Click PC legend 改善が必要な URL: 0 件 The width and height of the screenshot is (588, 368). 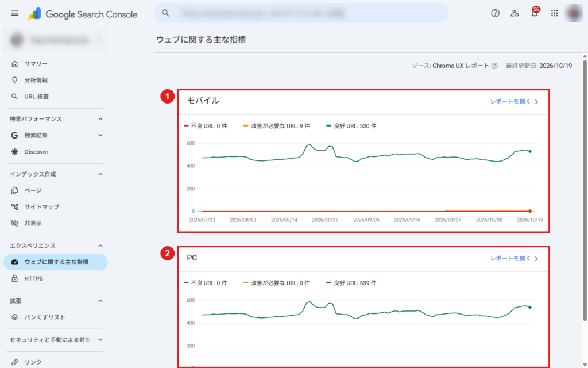coord(277,283)
